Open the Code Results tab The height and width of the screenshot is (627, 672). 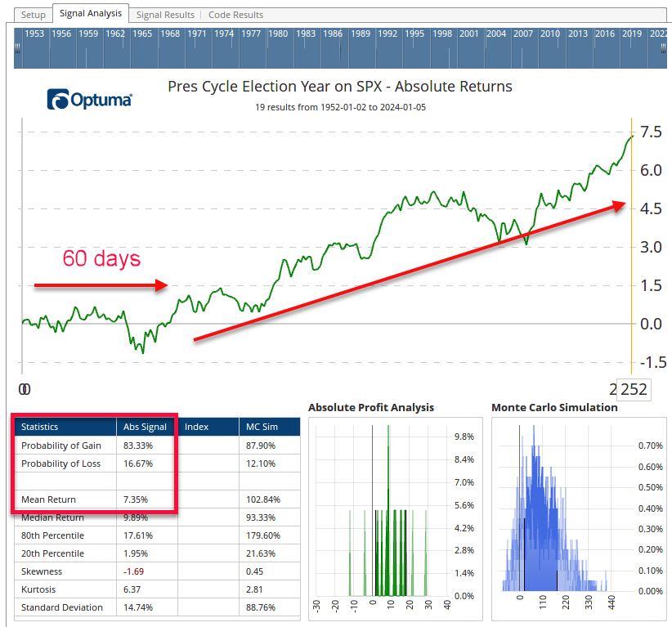pyautogui.click(x=235, y=15)
